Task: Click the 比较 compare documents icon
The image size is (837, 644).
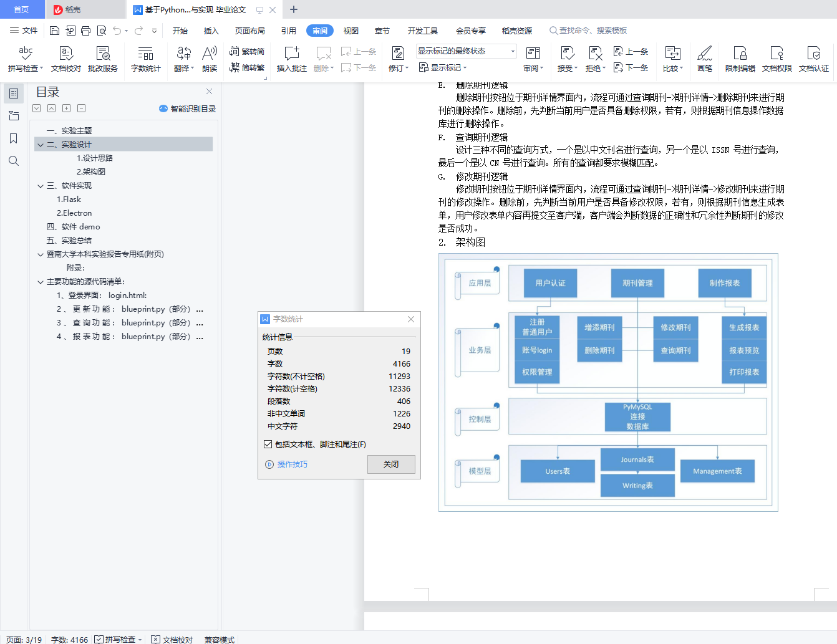Action: [673, 53]
